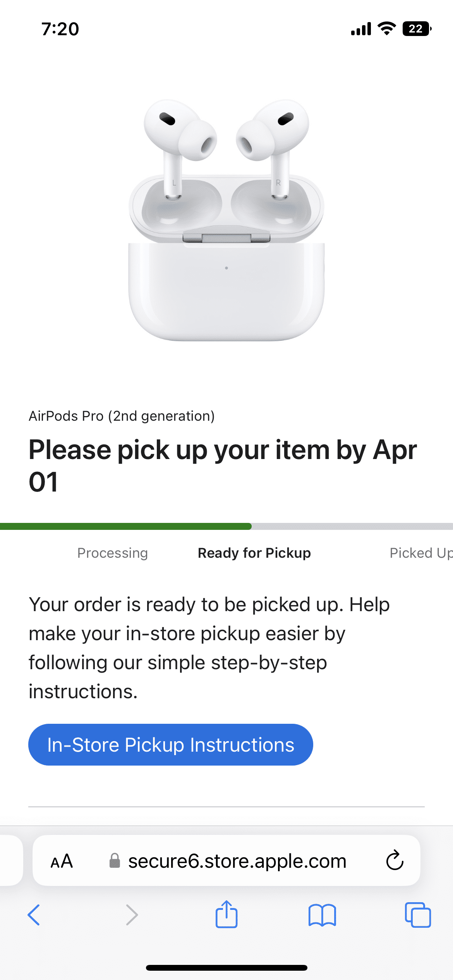Viewport: 453px width, 980px height.
Task: Tap the lock icon in address bar
Action: tap(115, 861)
